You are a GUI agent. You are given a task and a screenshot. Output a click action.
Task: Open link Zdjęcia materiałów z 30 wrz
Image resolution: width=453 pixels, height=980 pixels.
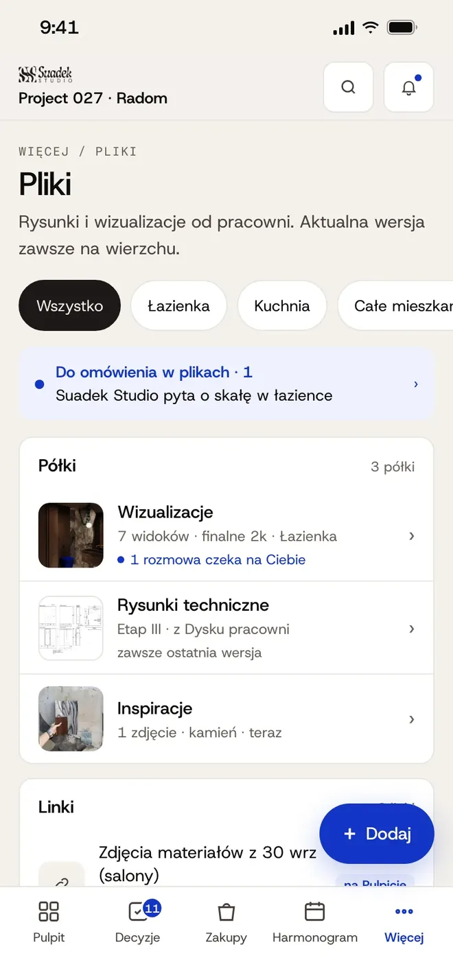point(208,863)
